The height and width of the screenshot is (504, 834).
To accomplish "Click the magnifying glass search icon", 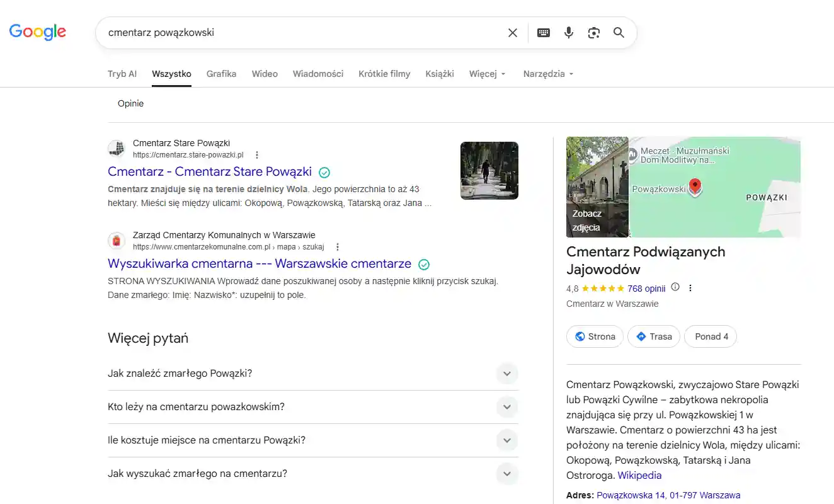I will click(x=619, y=33).
